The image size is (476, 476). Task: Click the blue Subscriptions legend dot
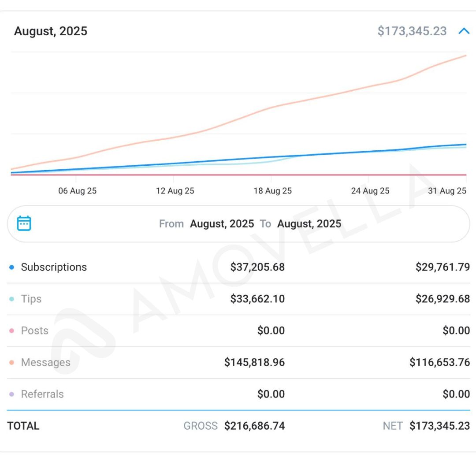(11, 267)
